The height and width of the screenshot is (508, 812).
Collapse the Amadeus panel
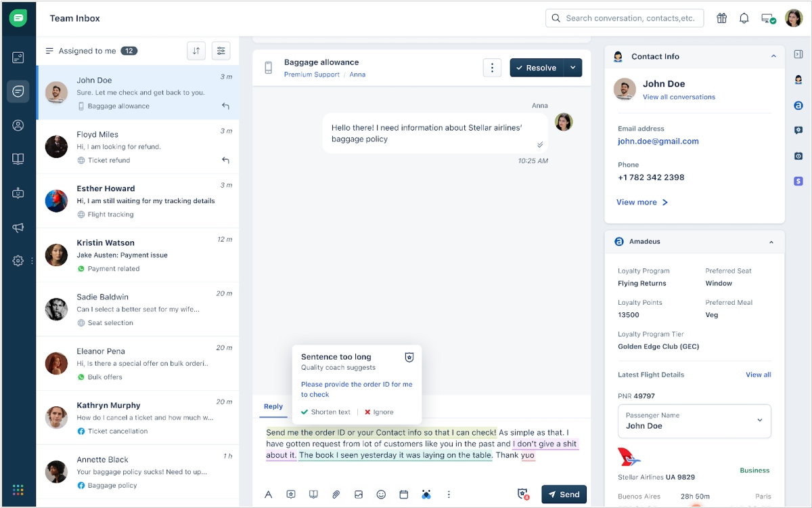771,242
